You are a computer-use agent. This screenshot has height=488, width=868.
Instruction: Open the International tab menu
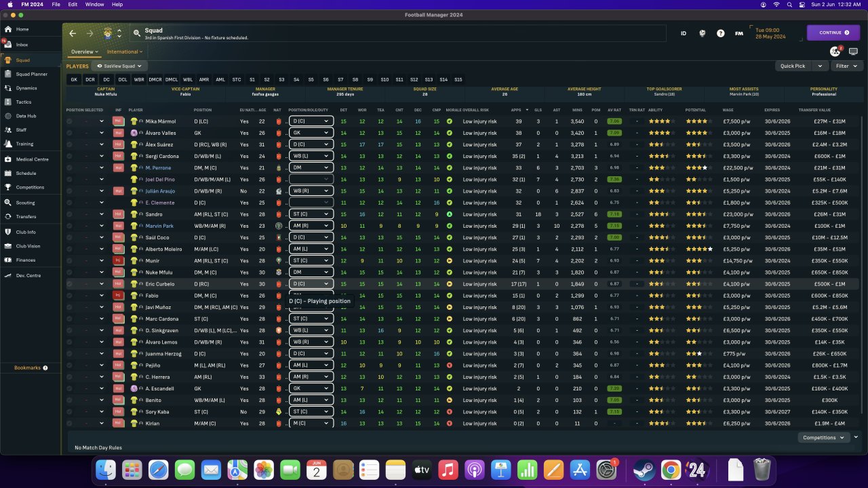tap(124, 52)
